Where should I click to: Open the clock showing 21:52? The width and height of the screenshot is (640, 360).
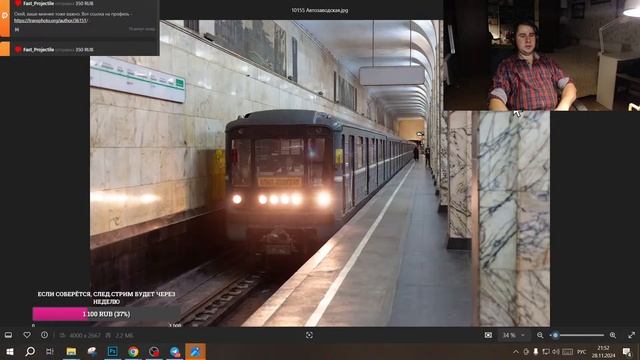pos(603,351)
